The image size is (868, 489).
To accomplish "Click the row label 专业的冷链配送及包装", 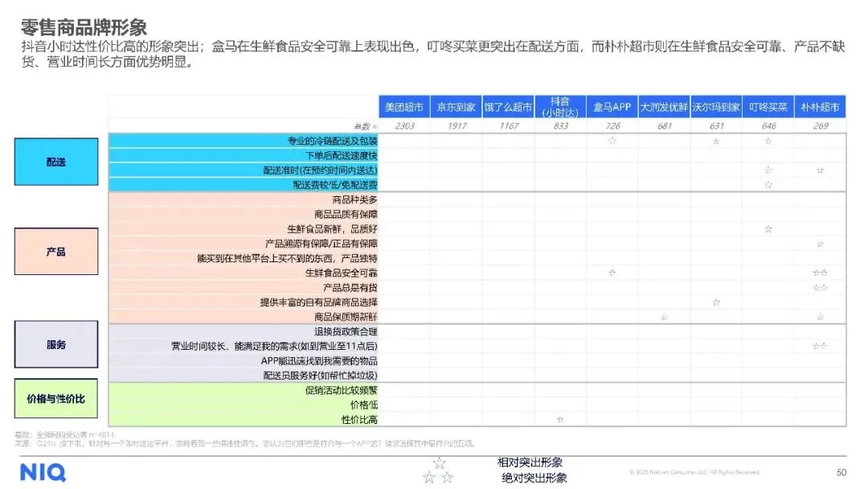I will pyautogui.click(x=332, y=141).
